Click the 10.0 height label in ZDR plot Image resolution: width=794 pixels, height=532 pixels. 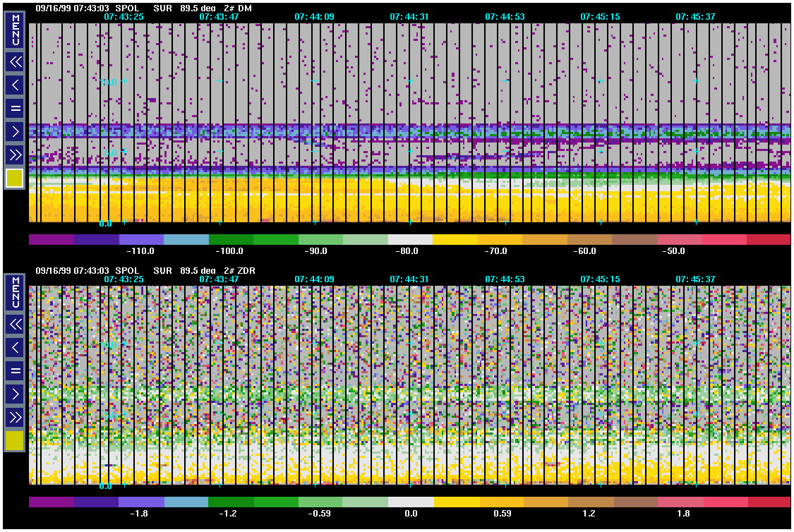(x=109, y=344)
